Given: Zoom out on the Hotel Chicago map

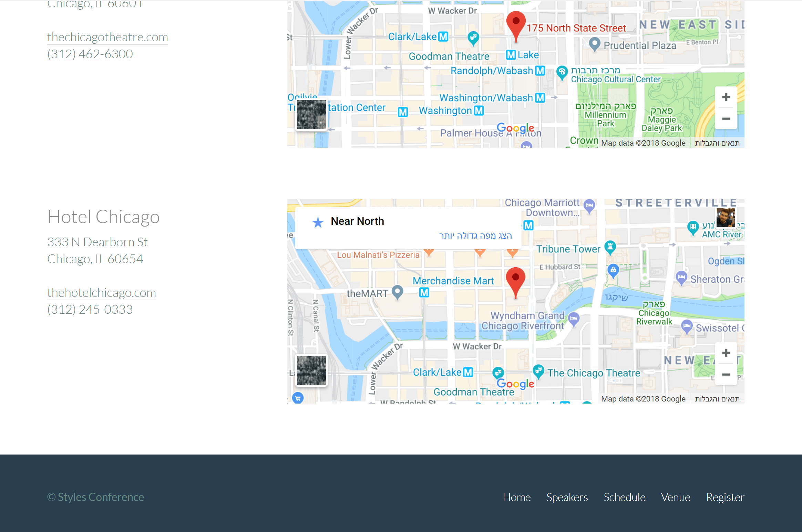Looking at the screenshot, I should (x=726, y=374).
